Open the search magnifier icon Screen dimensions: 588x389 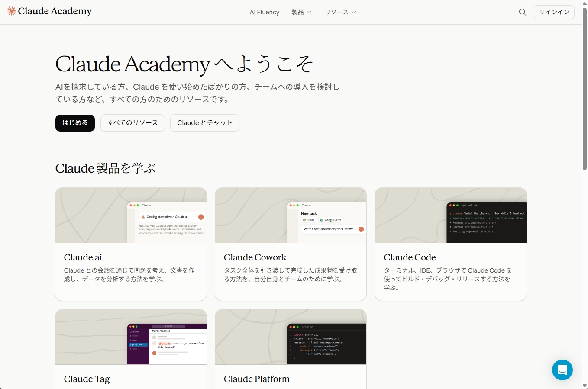pyautogui.click(x=523, y=12)
